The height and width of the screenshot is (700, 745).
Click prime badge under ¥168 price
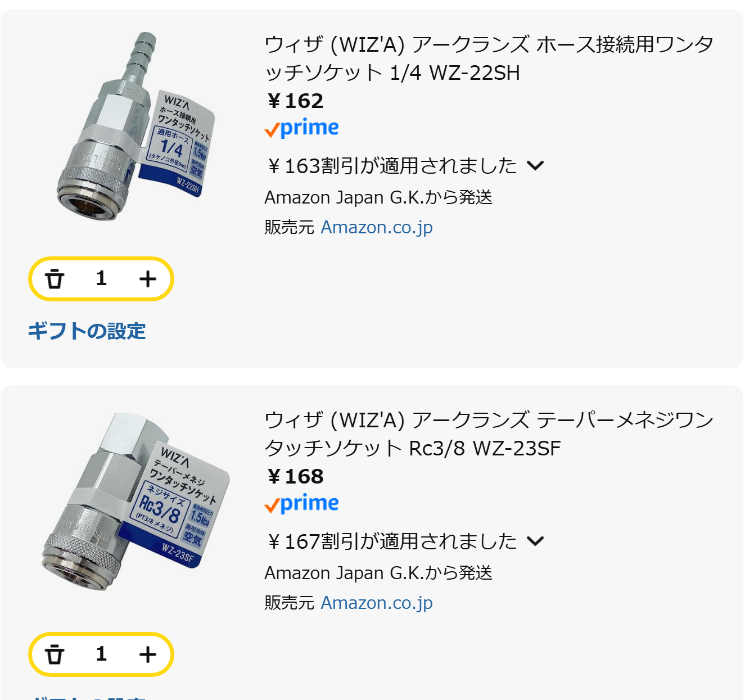click(x=302, y=504)
